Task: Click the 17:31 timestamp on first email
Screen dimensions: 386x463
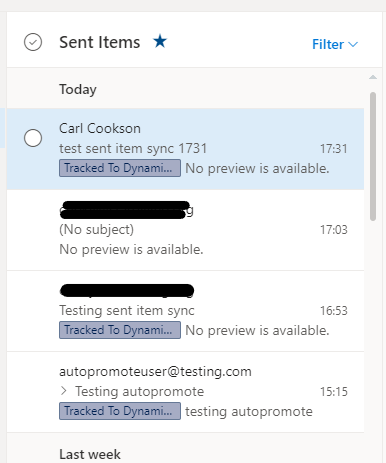Action: click(334, 149)
